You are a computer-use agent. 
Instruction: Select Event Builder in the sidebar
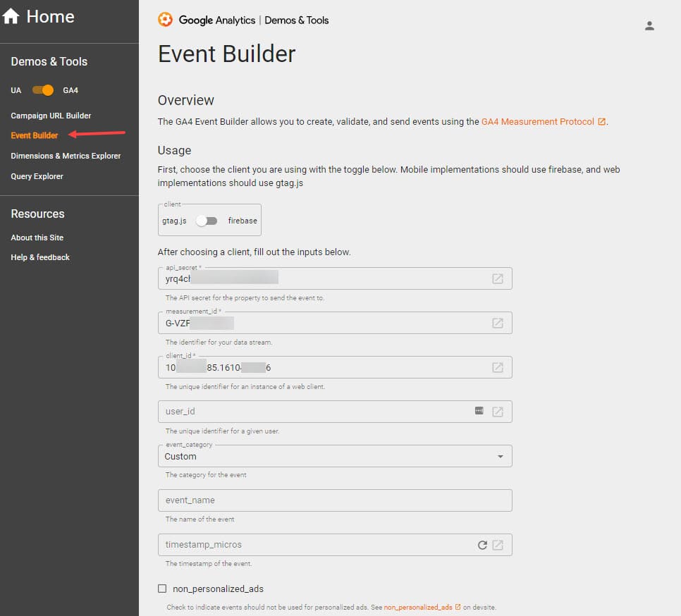coord(35,135)
